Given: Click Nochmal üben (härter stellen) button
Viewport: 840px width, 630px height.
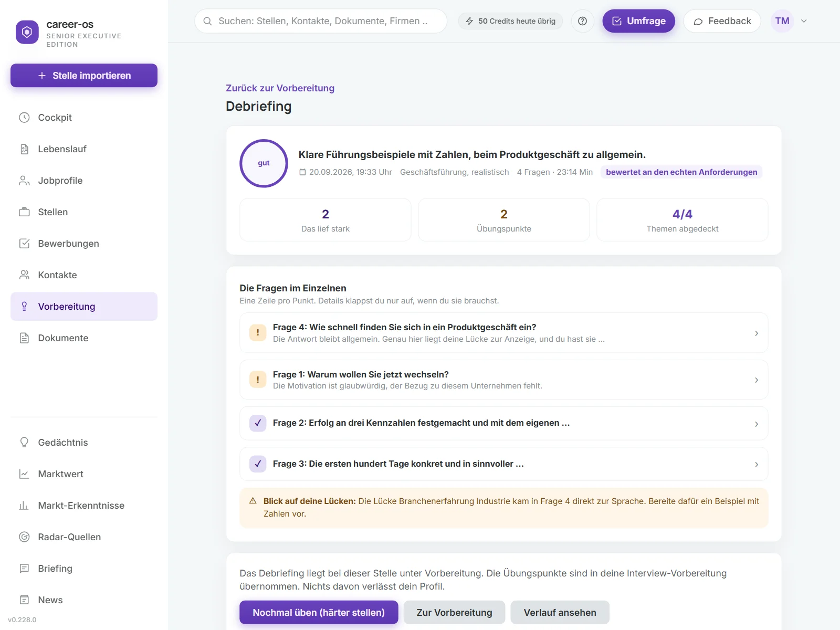Looking at the screenshot, I should [x=319, y=613].
